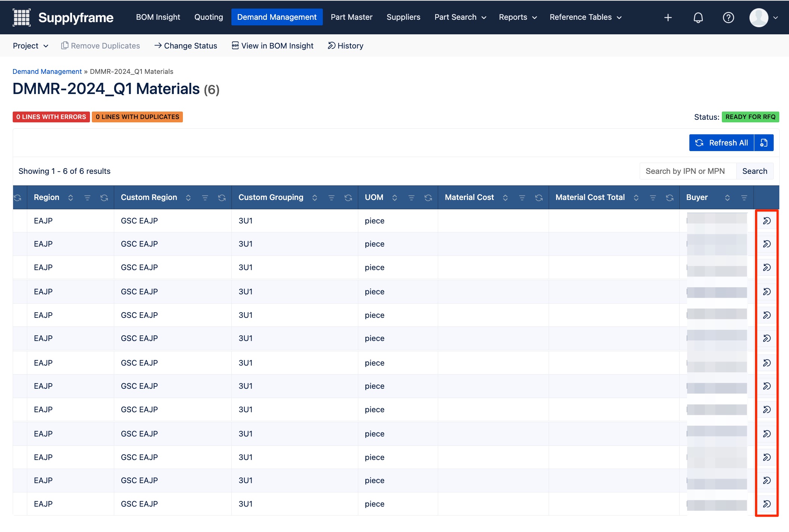The width and height of the screenshot is (789, 532).
Task: Refresh the Material Cost column
Action: (x=539, y=198)
